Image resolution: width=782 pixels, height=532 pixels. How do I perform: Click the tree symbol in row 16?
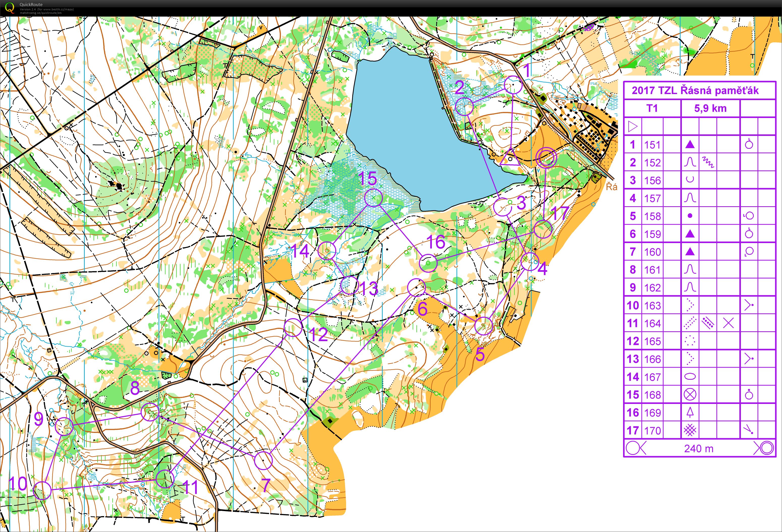[690, 412]
